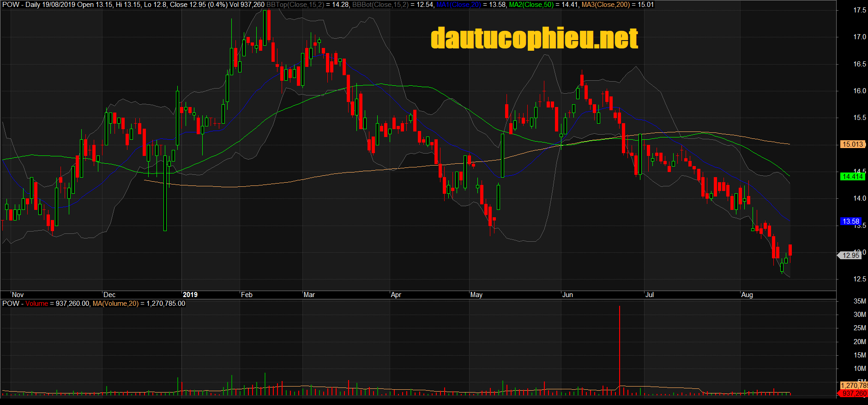Viewport: 868px width, 405px height.
Task: Click the 10M volume axis label
Action: 860,369
